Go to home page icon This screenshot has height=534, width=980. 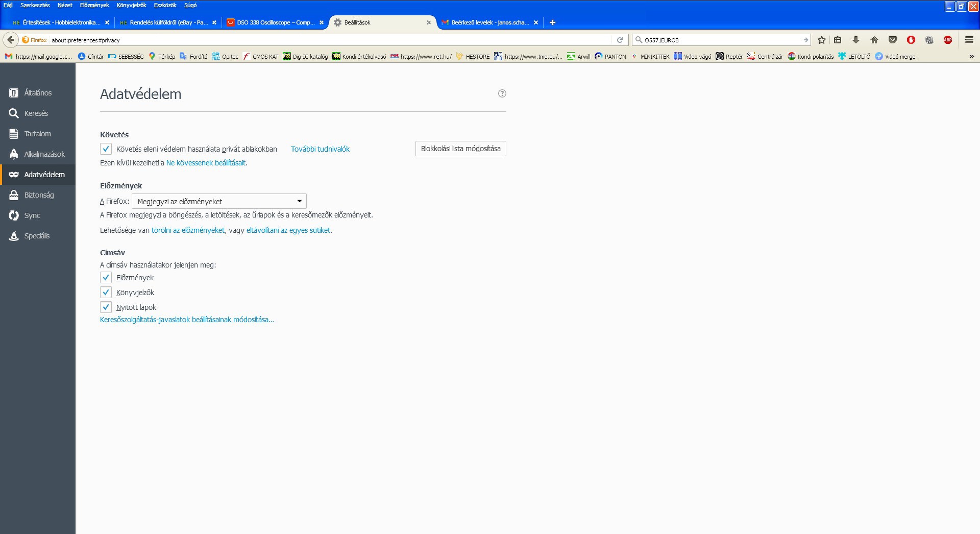coord(874,40)
